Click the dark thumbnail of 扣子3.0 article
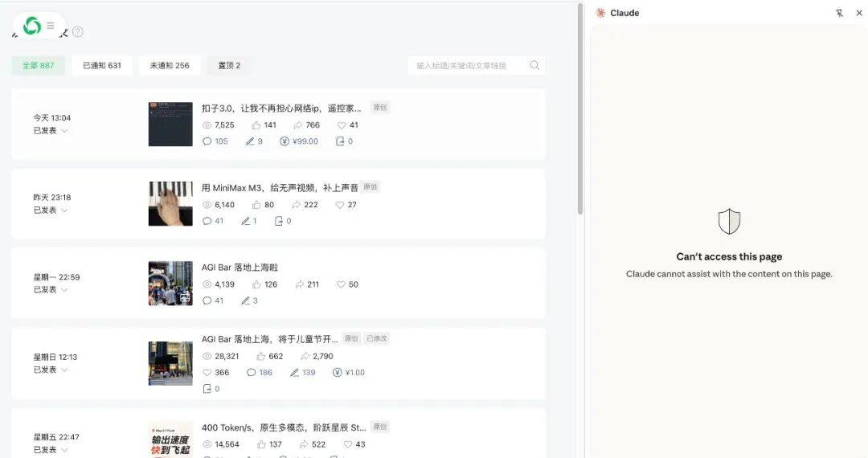This screenshot has height=458, width=868. (170, 124)
